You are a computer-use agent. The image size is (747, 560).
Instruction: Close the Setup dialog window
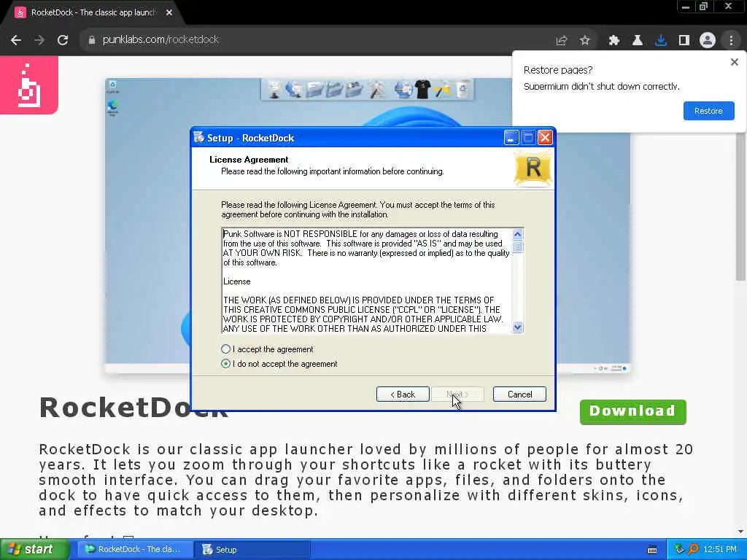click(x=545, y=138)
